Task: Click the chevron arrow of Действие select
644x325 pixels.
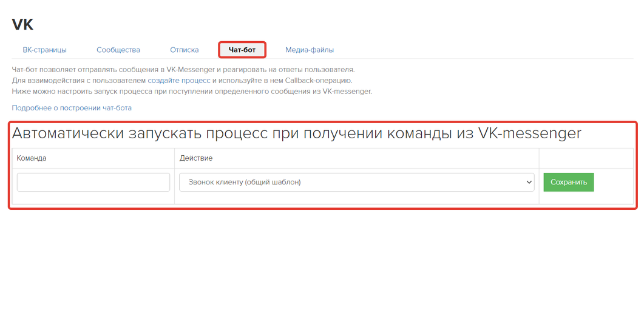Action: 527,182
